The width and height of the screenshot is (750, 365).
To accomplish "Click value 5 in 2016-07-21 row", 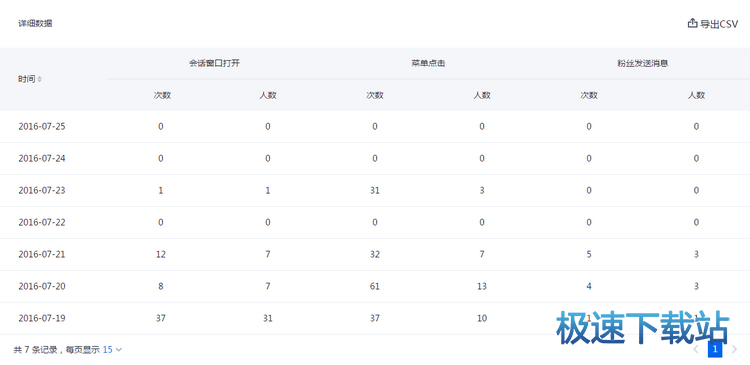I will pyautogui.click(x=589, y=254).
